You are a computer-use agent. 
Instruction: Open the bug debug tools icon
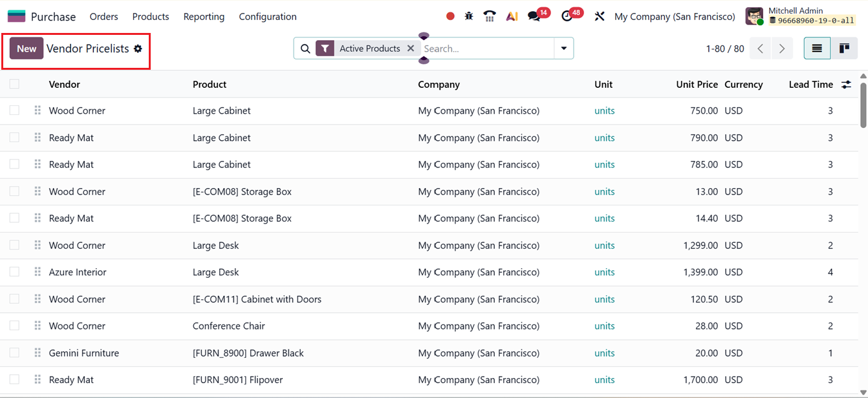tap(469, 16)
